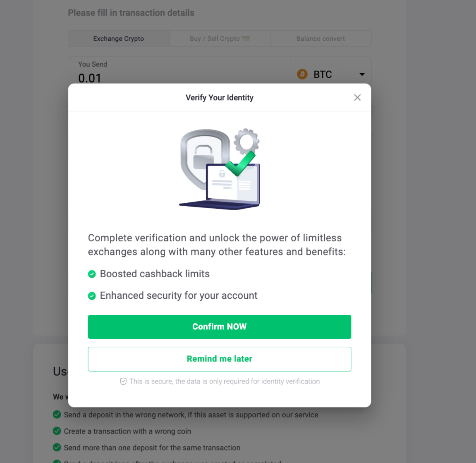Collapse the verification dialog via the X
Image resolution: width=476 pixels, height=463 pixels.
[357, 97]
